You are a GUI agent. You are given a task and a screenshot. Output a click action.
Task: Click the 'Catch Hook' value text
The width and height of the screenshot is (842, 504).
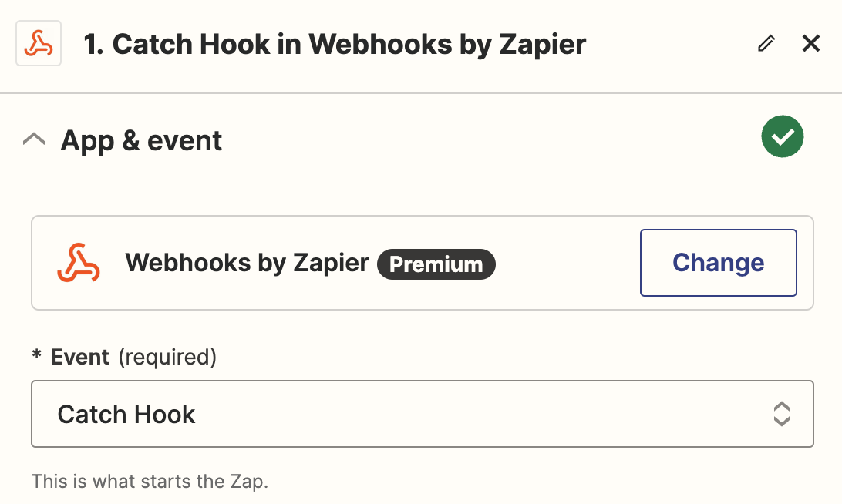click(126, 415)
